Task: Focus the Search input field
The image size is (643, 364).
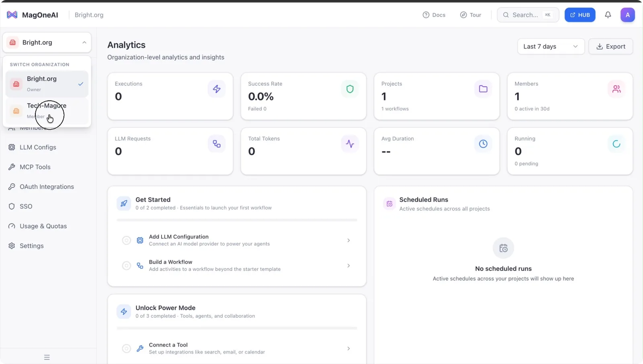Action: (528, 15)
